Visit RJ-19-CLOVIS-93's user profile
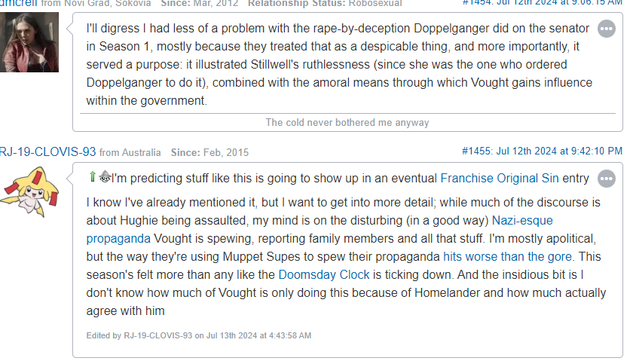 (x=47, y=152)
